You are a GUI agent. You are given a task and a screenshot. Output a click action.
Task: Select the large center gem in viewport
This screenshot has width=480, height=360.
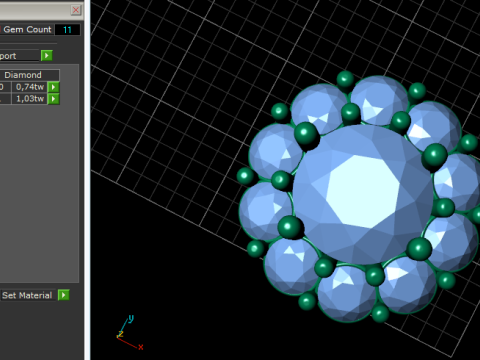coord(363,195)
